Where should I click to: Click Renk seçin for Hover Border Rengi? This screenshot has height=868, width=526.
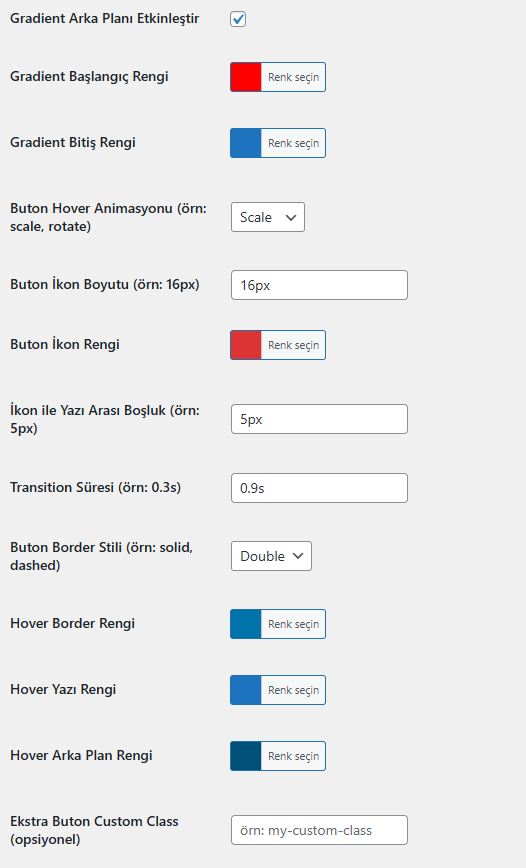293,624
